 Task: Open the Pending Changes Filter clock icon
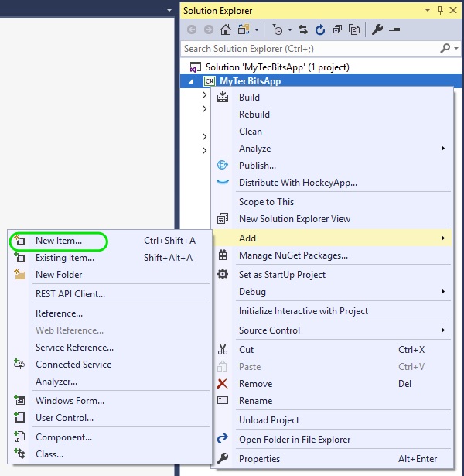[277, 29]
